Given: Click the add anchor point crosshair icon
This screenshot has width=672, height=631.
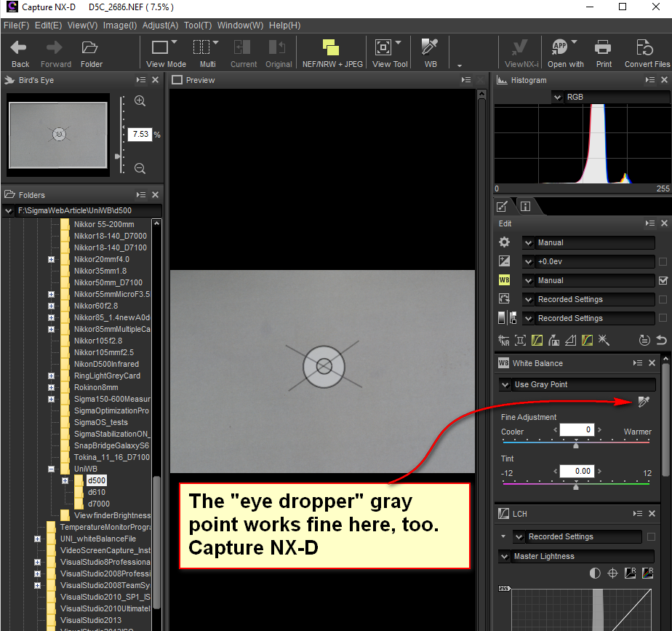Looking at the screenshot, I should coord(613,574).
